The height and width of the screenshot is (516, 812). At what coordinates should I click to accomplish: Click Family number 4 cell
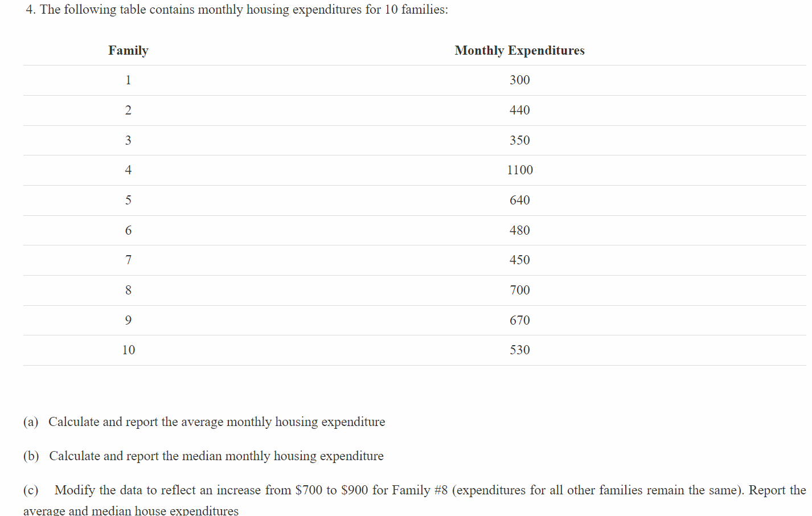(128, 170)
